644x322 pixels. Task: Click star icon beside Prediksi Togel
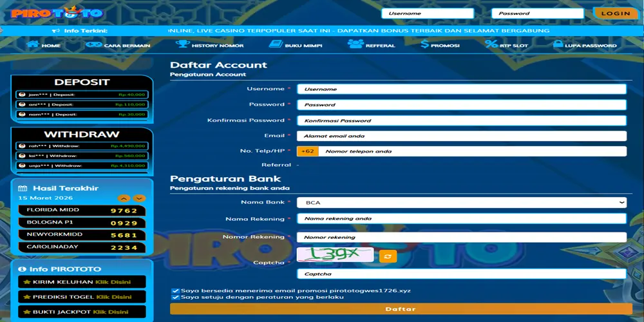coord(26,297)
